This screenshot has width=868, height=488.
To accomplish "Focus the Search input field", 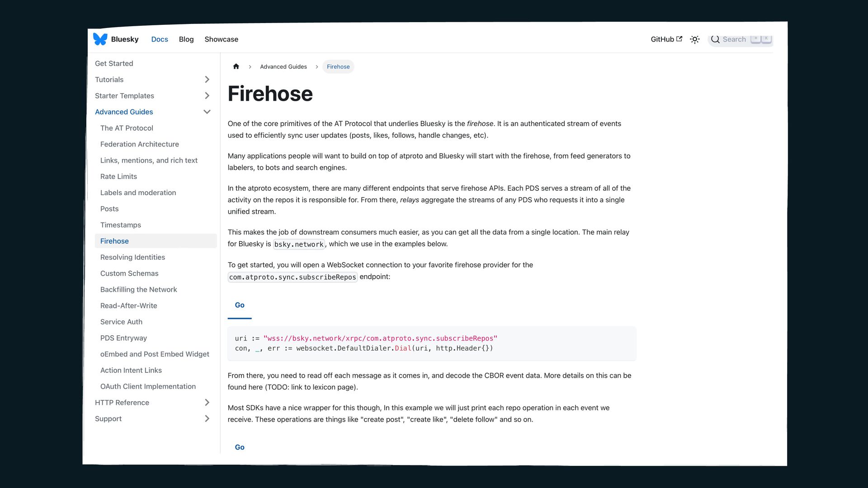I will pyautogui.click(x=734, y=39).
